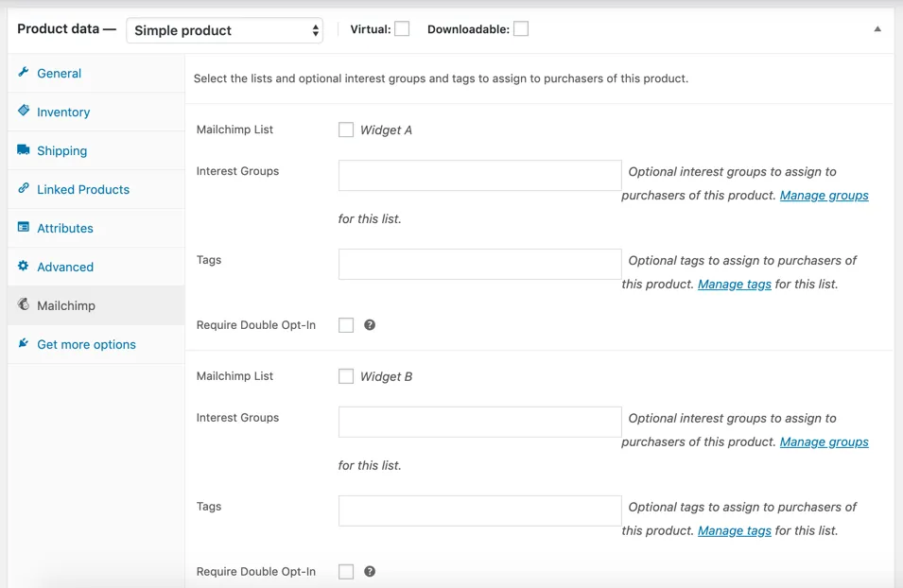Follow Manage tags link for Widget A
Viewport: 903px width, 588px height.
735,284
